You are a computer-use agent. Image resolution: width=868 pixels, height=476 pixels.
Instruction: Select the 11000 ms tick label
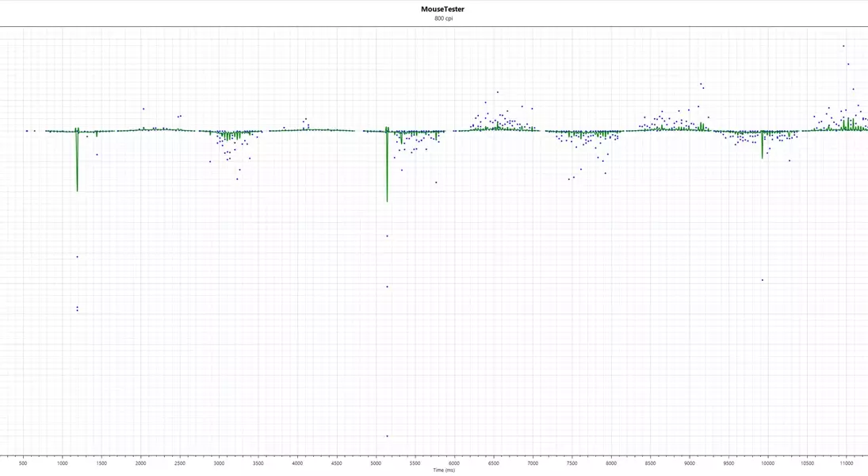847,463
